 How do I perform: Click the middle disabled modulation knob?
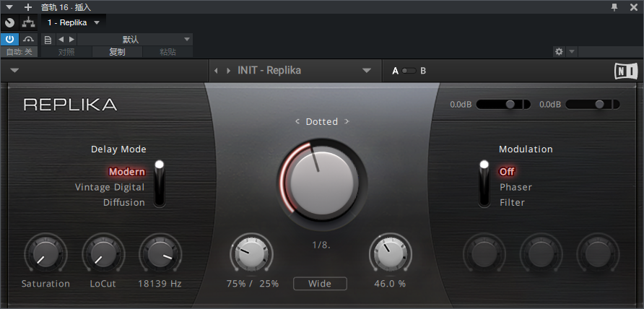tap(541, 254)
